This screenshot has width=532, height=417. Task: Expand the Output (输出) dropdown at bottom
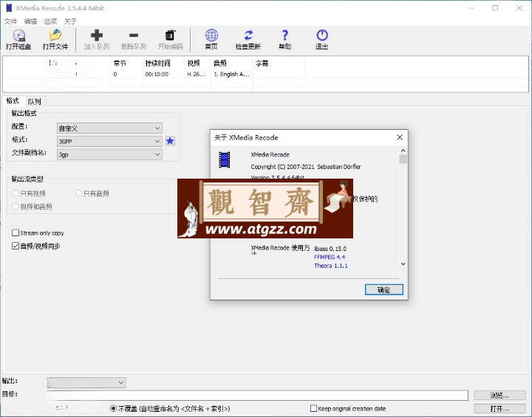pyautogui.click(x=86, y=382)
